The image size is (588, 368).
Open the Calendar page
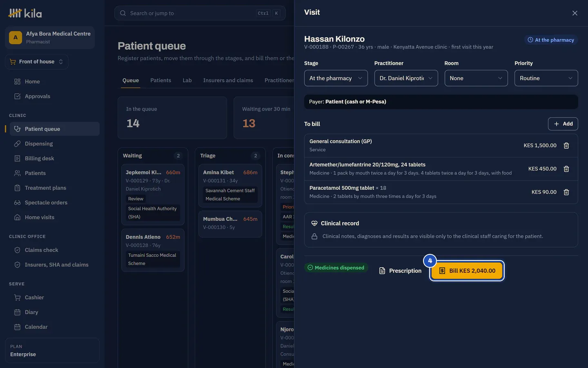click(54, 327)
